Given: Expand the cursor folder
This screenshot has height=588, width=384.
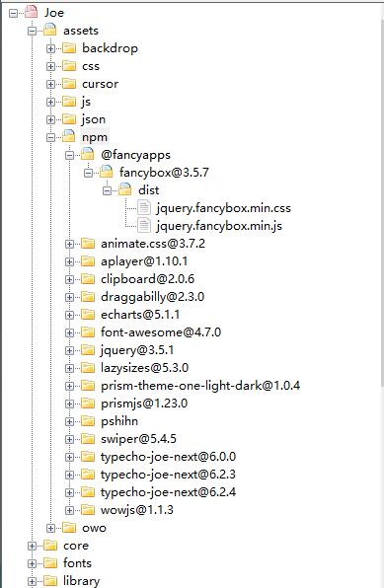Looking at the screenshot, I should point(50,84).
